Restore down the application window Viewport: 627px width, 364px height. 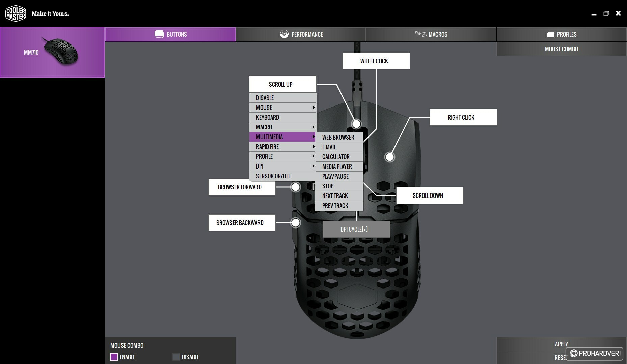606,13
